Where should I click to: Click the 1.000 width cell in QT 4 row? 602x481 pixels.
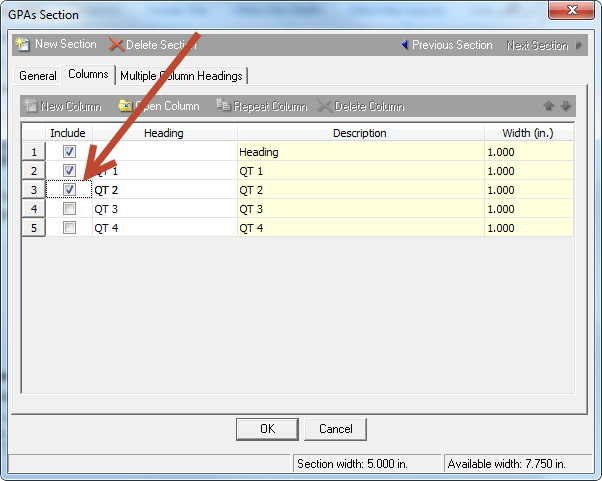[529, 228]
